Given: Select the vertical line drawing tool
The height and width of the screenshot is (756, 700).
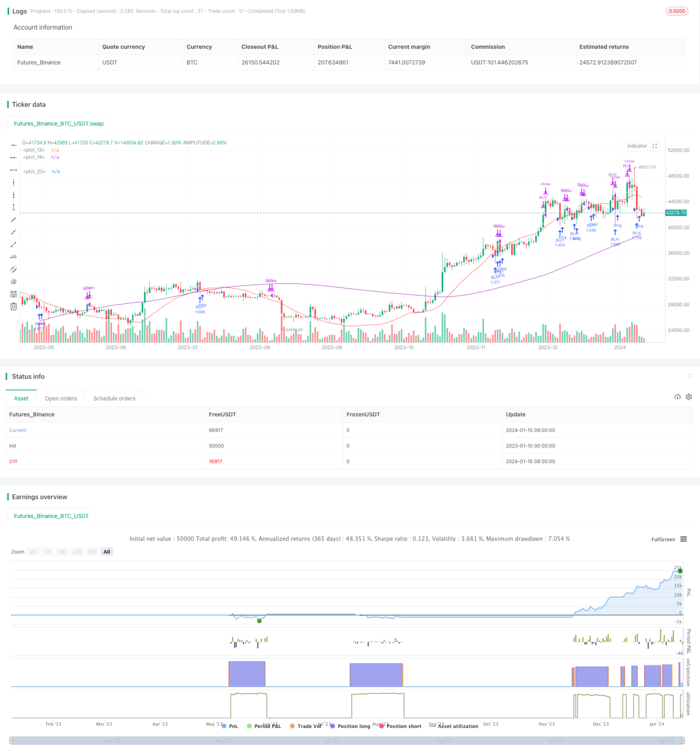Looking at the screenshot, I should coord(13,183).
